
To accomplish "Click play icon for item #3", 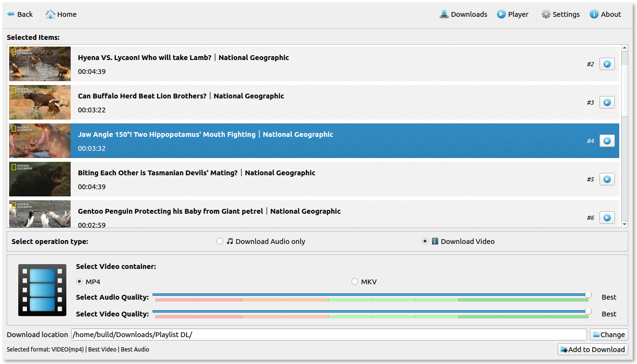I will pyautogui.click(x=607, y=102).
